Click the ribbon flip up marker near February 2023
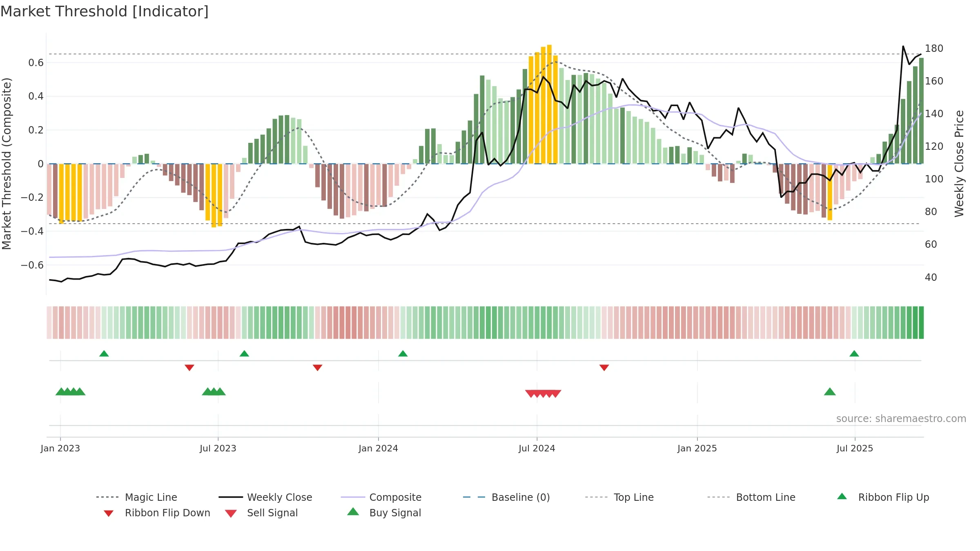 pos(104,353)
